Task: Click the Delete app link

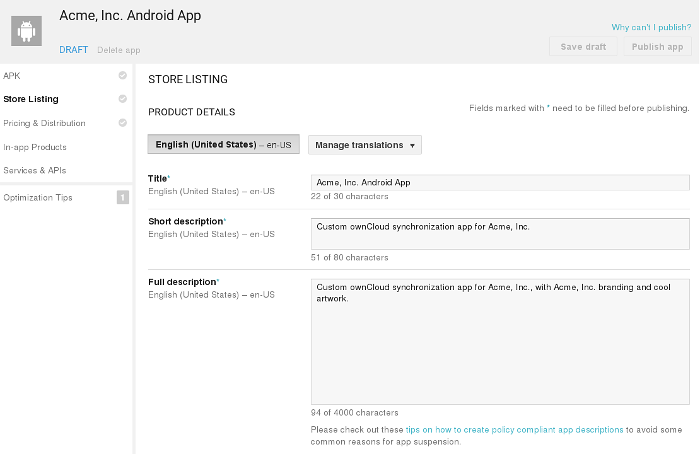Action: click(x=118, y=49)
